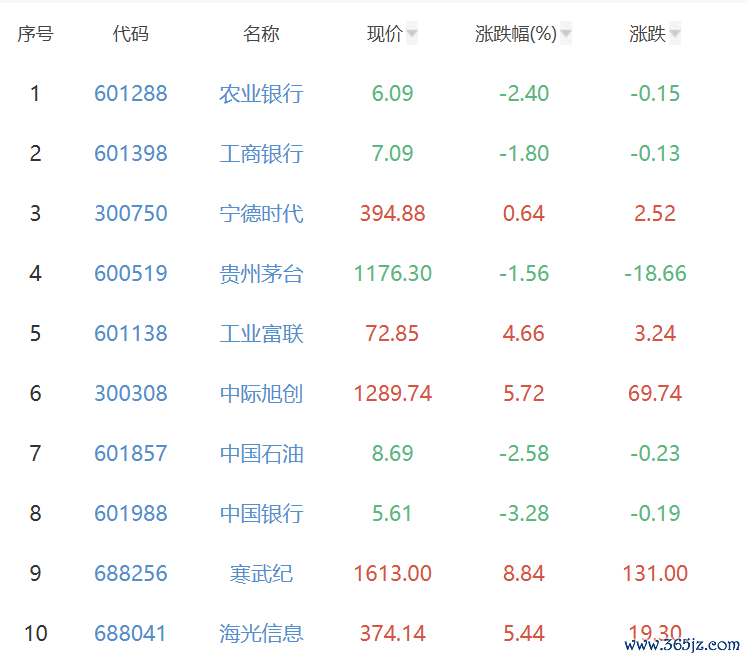The height and width of the screenshot is (660, 747).
Task: Select change value -0.13 cell
Action: tap(655, 153)
